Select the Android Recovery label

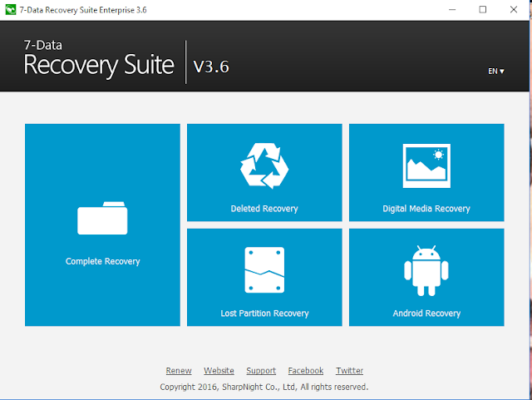(426, 313)
